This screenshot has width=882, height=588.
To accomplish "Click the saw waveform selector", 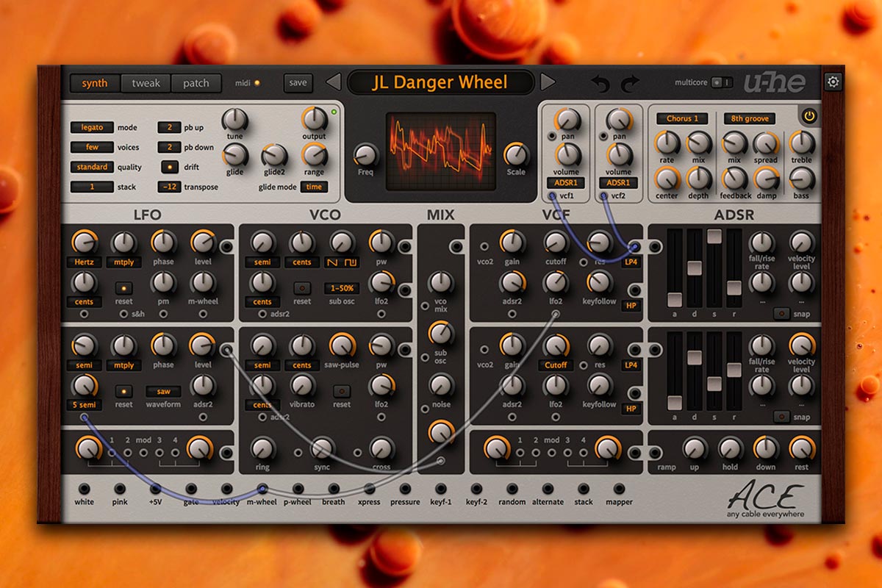I will point(163,392).
